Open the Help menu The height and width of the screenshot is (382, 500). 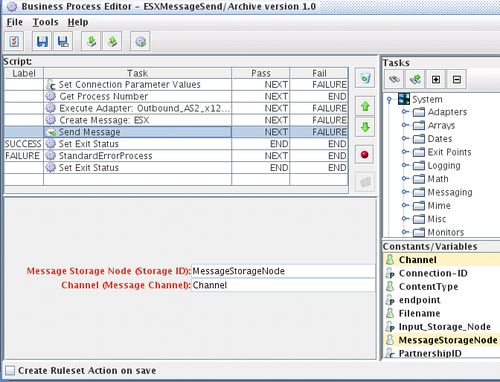78,22
